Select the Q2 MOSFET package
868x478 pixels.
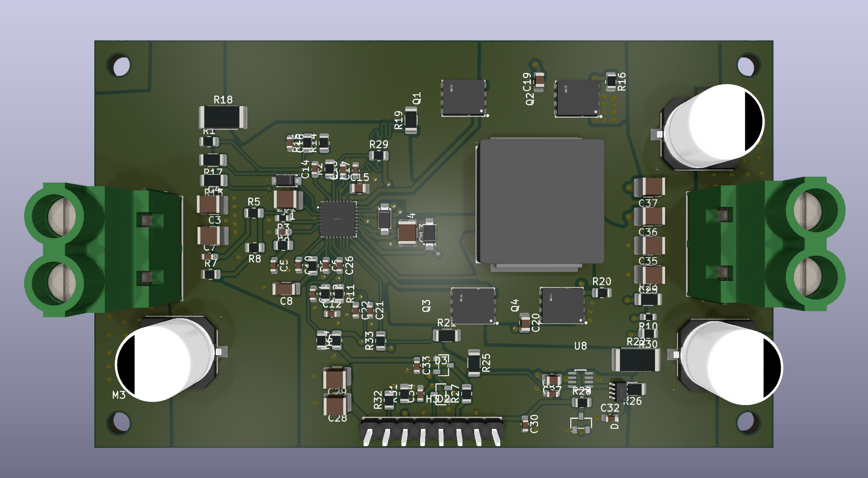point(577,99)
